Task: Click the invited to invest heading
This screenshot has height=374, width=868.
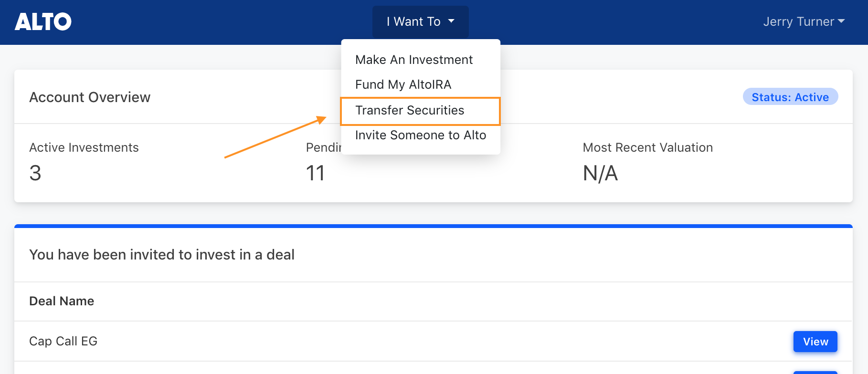Action: (162, 255)
